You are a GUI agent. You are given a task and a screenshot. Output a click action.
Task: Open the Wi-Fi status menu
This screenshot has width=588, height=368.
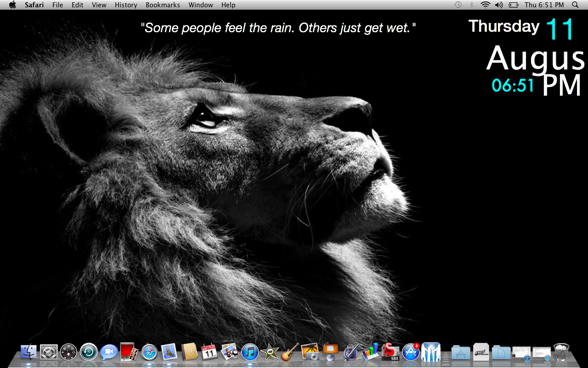[x=484, y=5]
